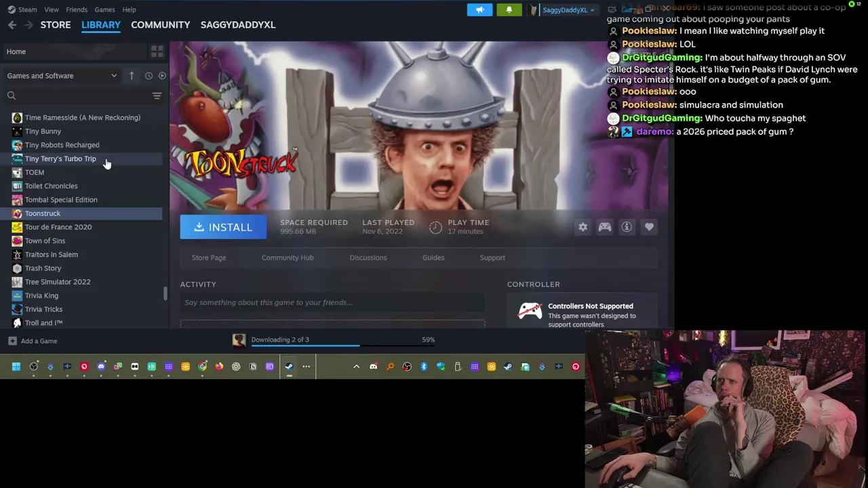Switch to the LIBRARY tab
The width and height of the screenshot is (868, 488).
pyautogui.click(x=101, y=24)
